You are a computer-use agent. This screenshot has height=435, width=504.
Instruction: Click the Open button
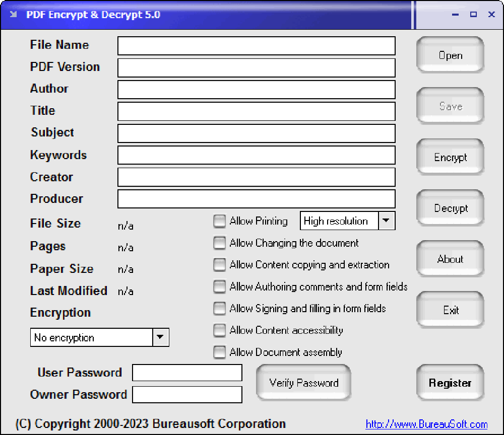450,55
